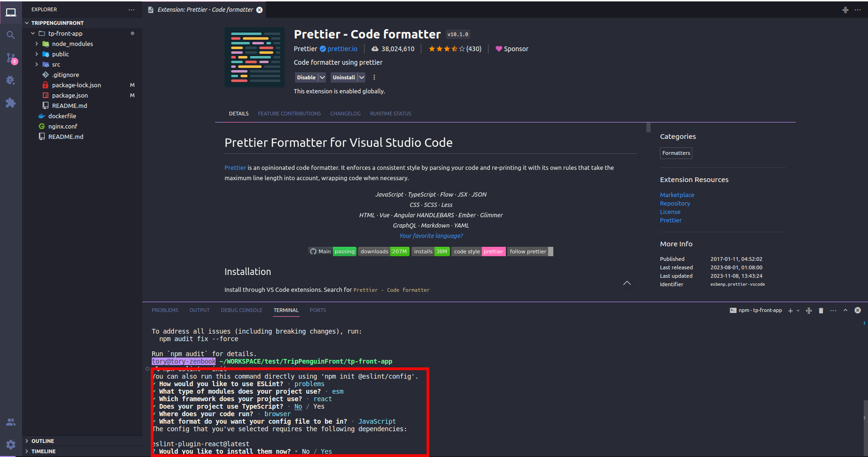Open the PORTS panel tab

(318, 310)
